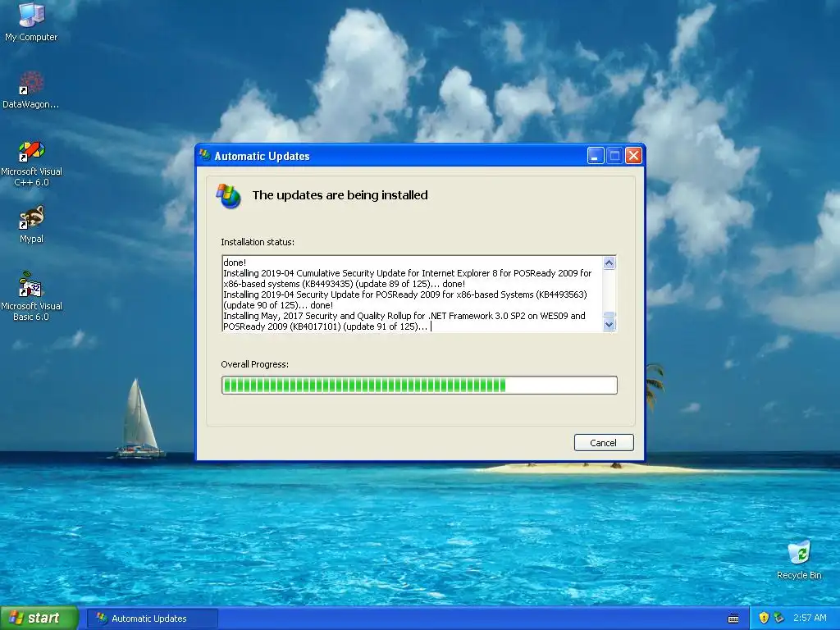This screenshot has height=630, width=840.
Task: Select the Mypal browser raccoon icon
Action: click(x=31, y=225)
